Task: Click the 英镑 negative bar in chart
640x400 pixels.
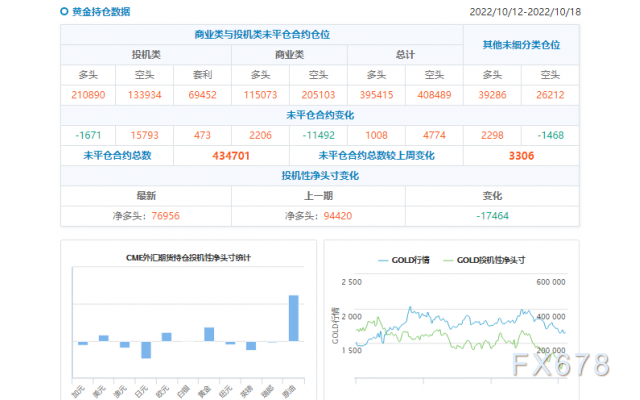Action: click(251, 346)
